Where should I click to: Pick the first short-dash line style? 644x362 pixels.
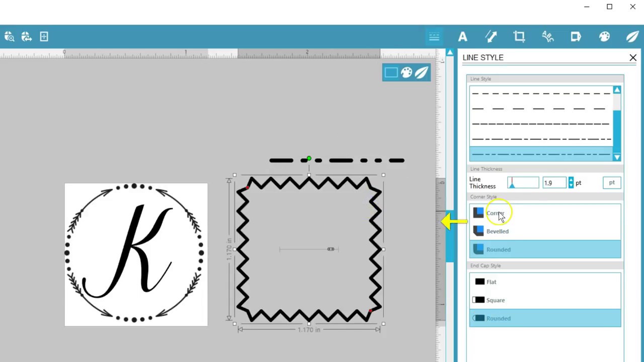(x=541, y=93)
